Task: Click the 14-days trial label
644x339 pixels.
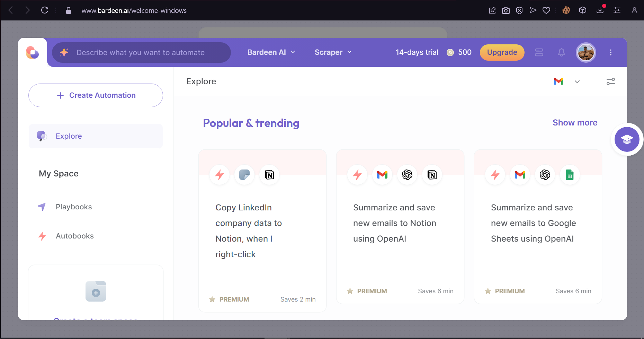Action: click(x=417, y=52)
